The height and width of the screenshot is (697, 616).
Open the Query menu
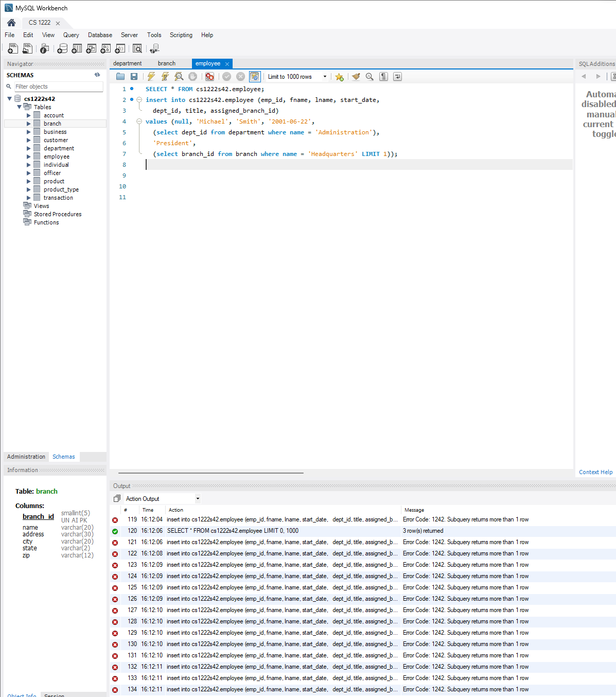click(71, 35)
